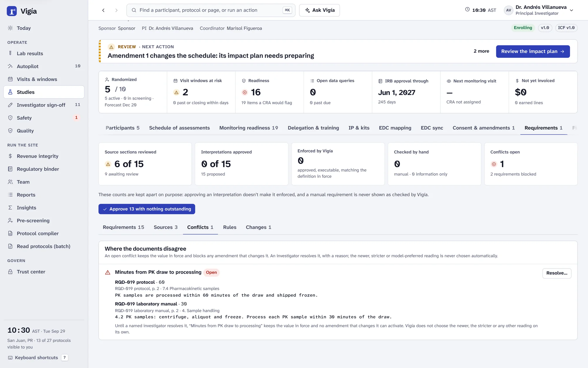
Task: Click the Protocol compiler file icon
Action: point(10,233)
